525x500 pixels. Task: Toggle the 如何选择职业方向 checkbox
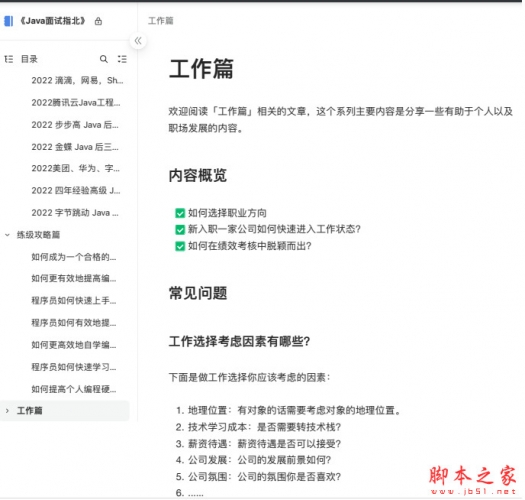click(180, 213)
